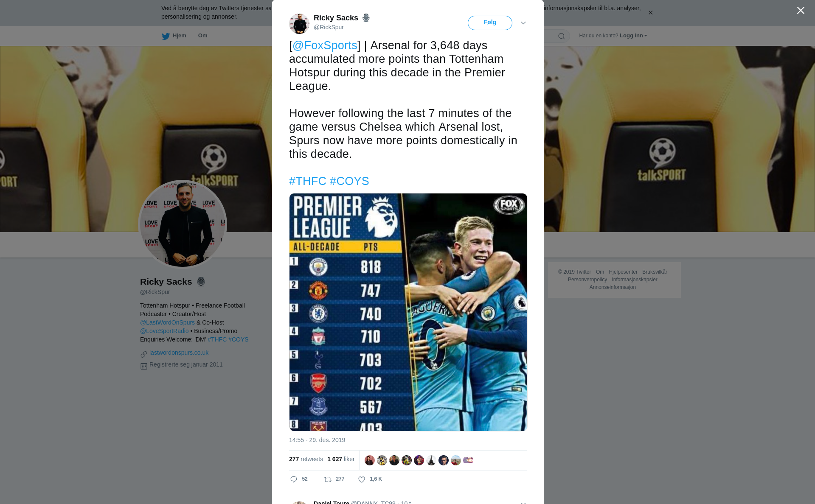Expand the tweet options chevron

523,23
